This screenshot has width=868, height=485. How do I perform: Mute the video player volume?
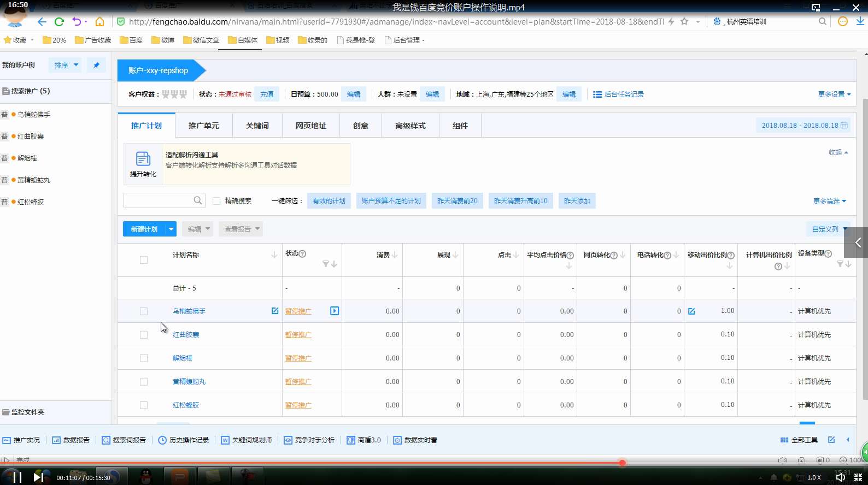click(x=840, y=477)
